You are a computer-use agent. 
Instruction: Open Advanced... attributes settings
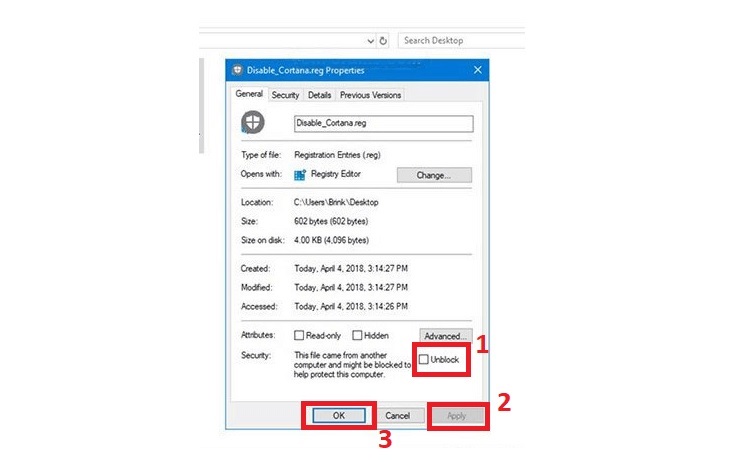pos(445,336)
